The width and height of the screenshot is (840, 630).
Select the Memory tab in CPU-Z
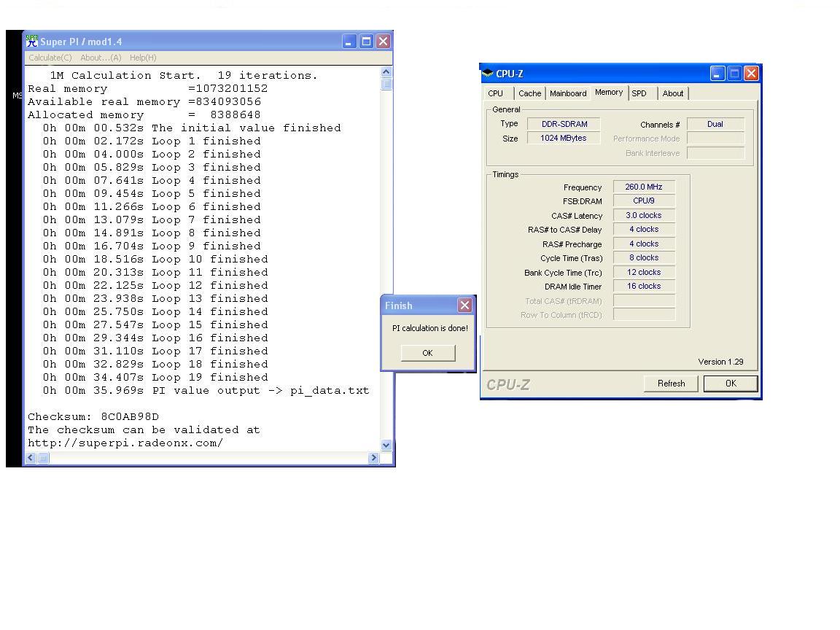[609, 92]
